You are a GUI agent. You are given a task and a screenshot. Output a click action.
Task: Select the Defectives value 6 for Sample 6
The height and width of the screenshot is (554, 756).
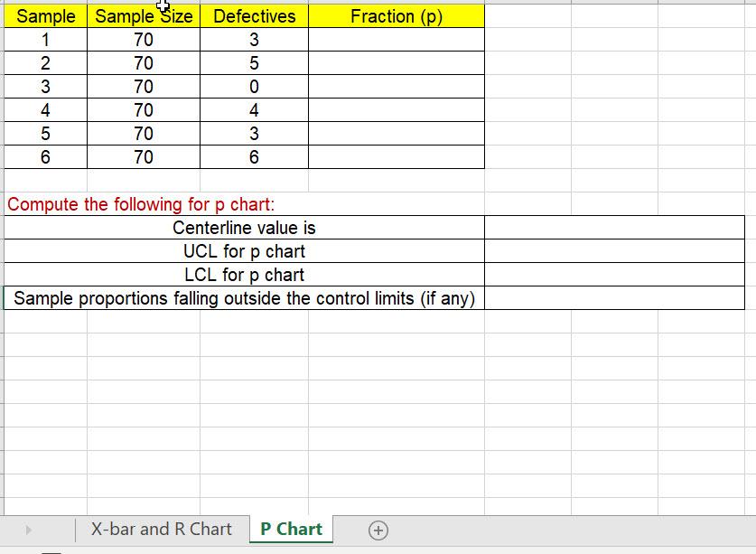[253, 156]
